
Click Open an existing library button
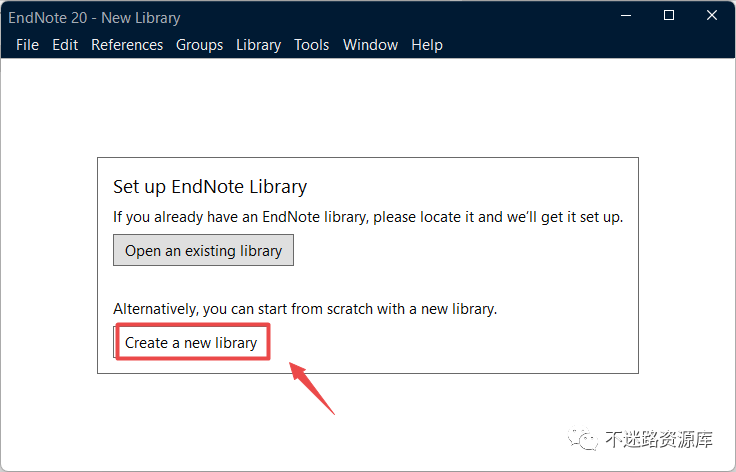tap(203, 251)
